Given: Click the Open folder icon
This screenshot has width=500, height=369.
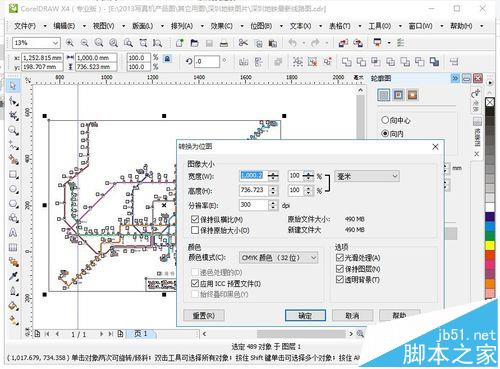Looking at the screenshot, I should point(194,43).
